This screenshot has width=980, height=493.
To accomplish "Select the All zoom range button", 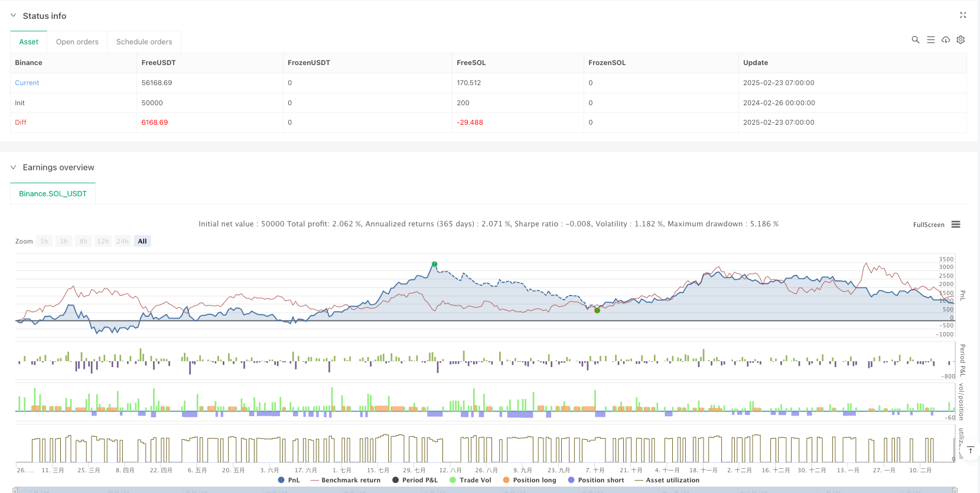I will pos(142,241).
